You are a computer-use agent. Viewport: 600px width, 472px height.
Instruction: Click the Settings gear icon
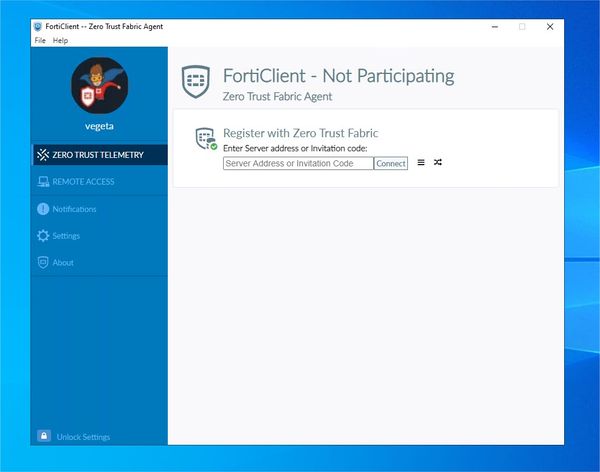(x=43, y=235)
